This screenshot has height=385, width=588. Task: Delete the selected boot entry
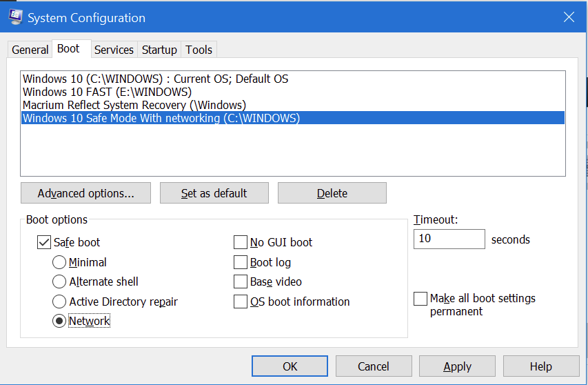[332, 193]
